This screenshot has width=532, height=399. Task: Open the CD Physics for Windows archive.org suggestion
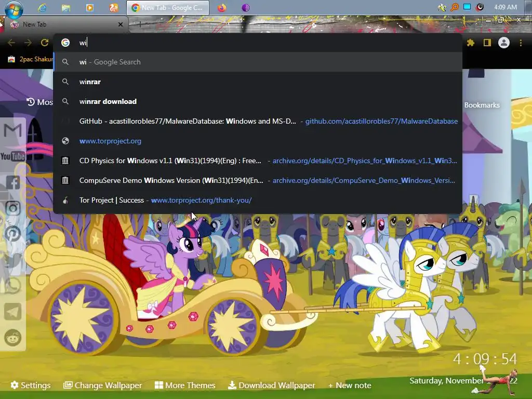point(258,161)
